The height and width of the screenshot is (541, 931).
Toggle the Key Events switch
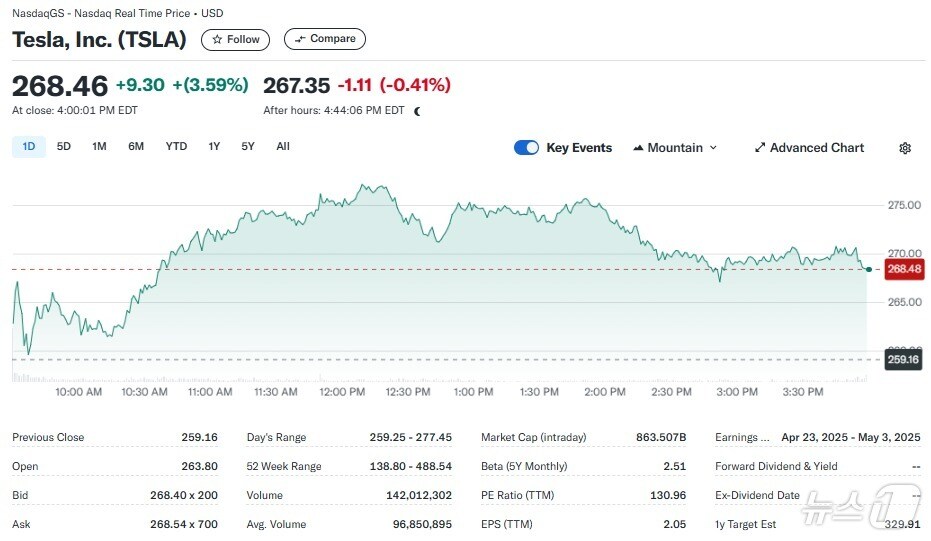click(x=526, y=148)
